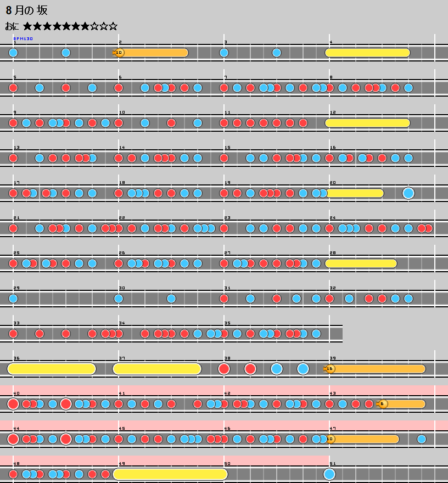Click the balloon note labeled 6 in measure 43
448x483 pixels.
[x=383, y=404]
